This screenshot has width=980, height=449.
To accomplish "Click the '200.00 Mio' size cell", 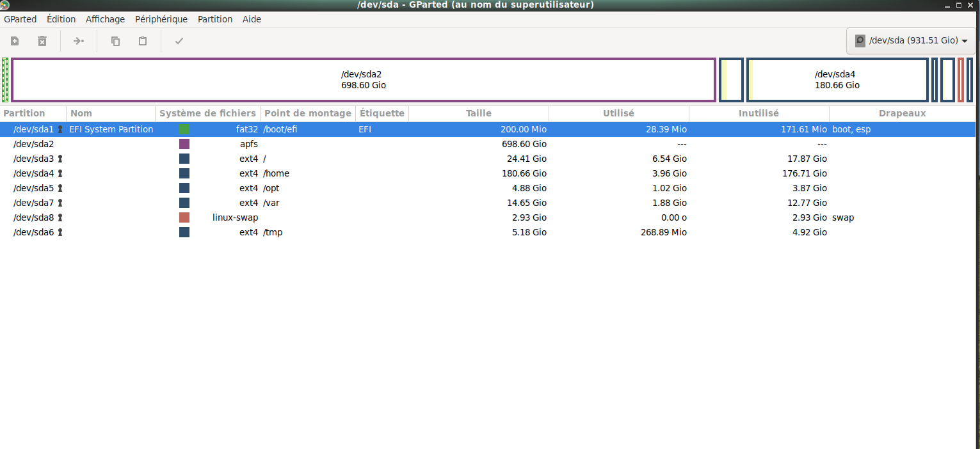I will 524,129.
